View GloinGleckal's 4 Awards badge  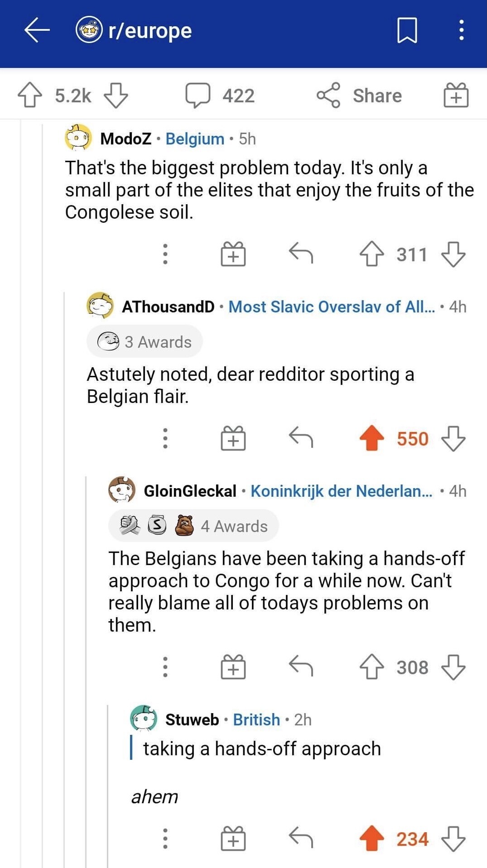coord(193,526)
